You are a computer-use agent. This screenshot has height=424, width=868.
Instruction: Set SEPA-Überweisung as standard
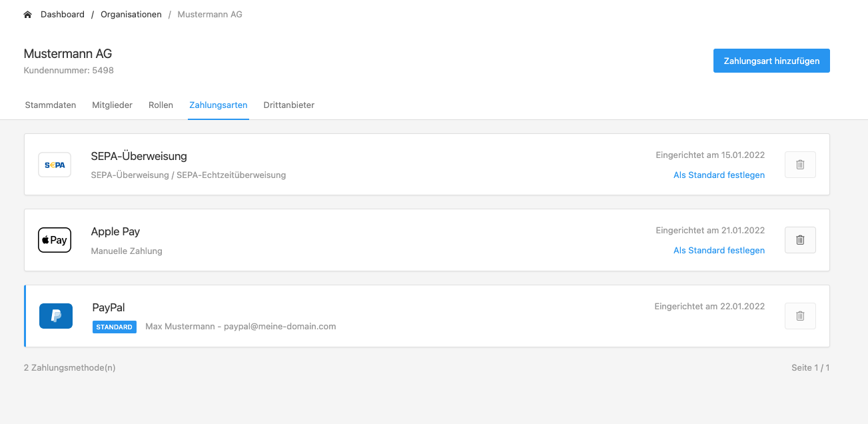[x=719, y=175]
